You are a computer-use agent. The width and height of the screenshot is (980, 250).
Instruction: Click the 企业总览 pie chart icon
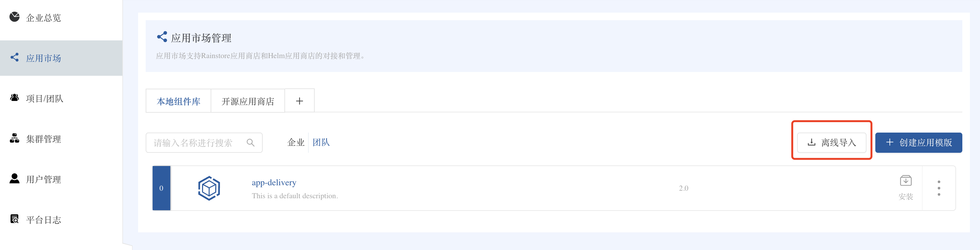15,17
